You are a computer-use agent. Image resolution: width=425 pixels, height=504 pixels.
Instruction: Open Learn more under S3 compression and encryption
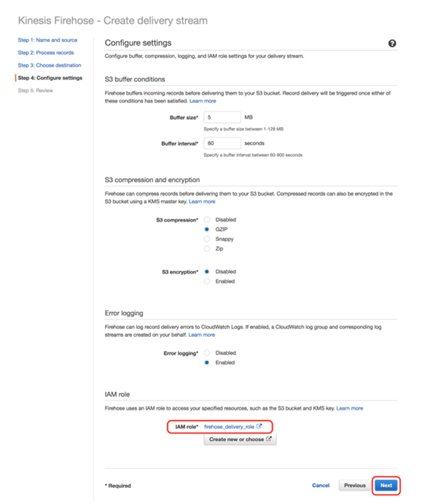click(202, 201)
